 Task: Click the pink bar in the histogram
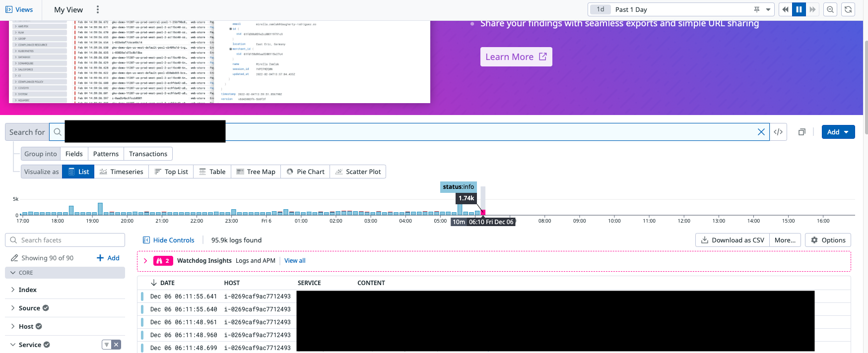click(483, 212)
